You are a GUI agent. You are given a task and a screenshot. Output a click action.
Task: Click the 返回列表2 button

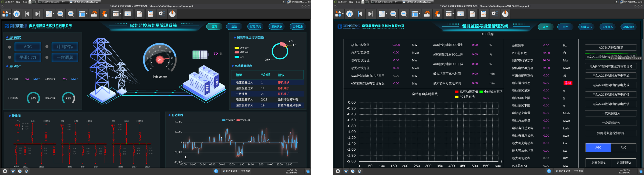pos(623,163)
